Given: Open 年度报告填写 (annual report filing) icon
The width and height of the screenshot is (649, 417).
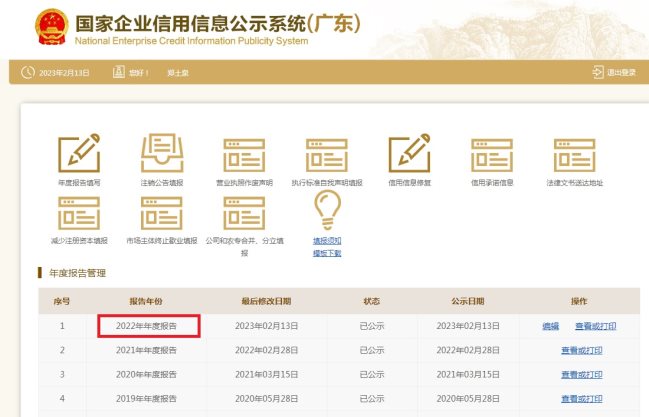Looking at the screenshot, I should (80, 153).
